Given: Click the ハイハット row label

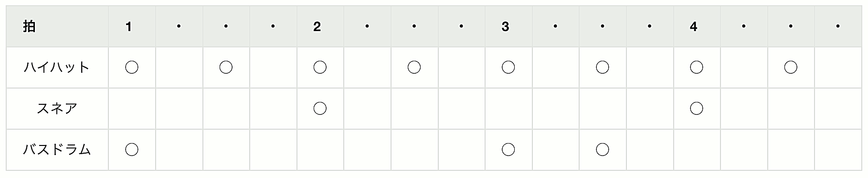Looking at the screenshot, I should pos(57,67).
